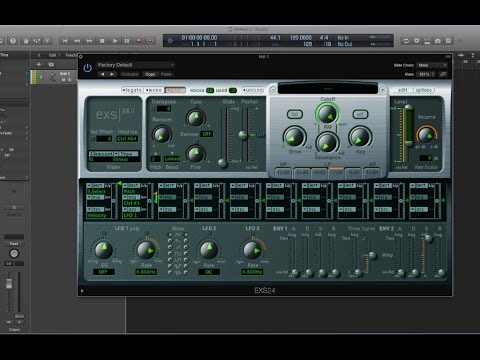Click the filter Key knob
The height and width of the screenshot is (360, 480).
(360, 137)
